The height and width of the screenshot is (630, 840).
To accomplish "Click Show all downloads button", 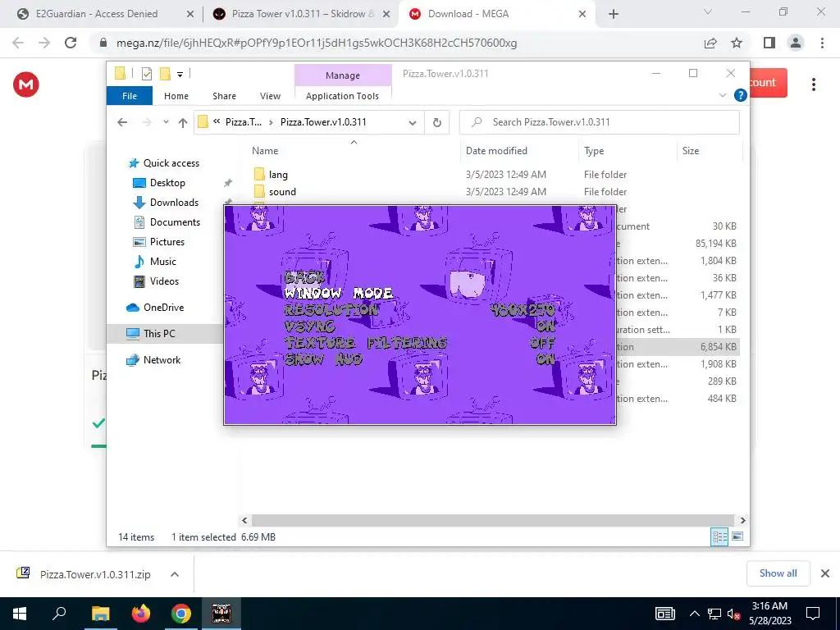I will (778, 573).
